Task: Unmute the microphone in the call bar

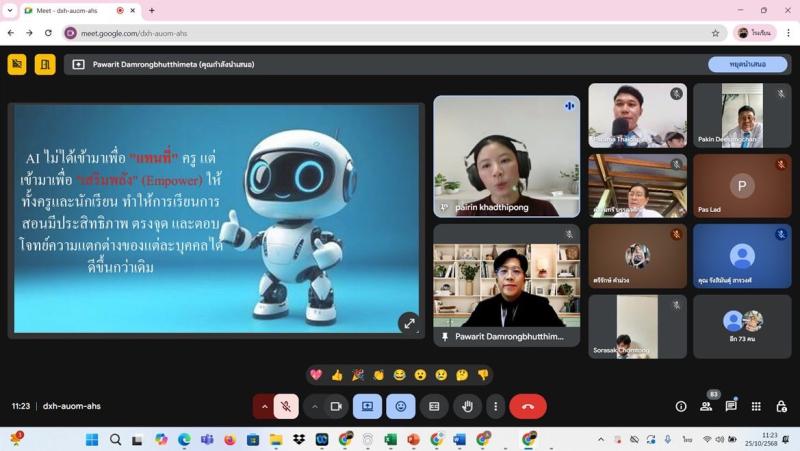Action: 286,406
